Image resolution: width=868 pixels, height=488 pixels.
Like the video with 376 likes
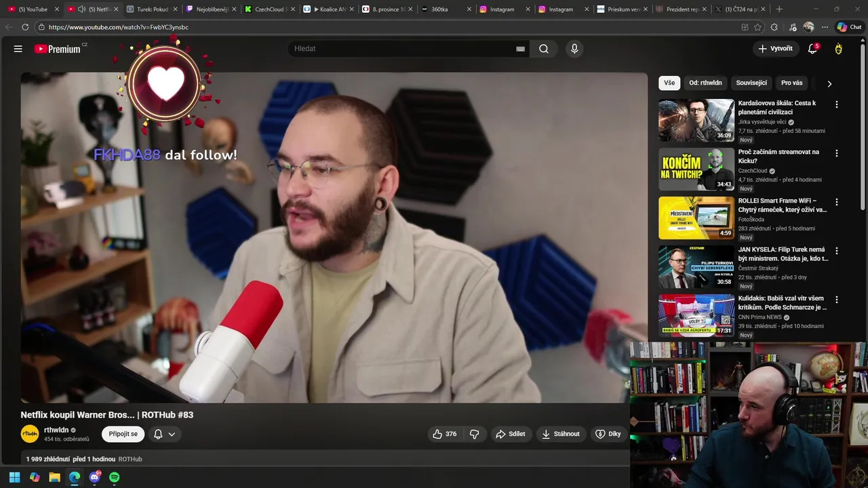pyautogui.click(x=445, y=434)
